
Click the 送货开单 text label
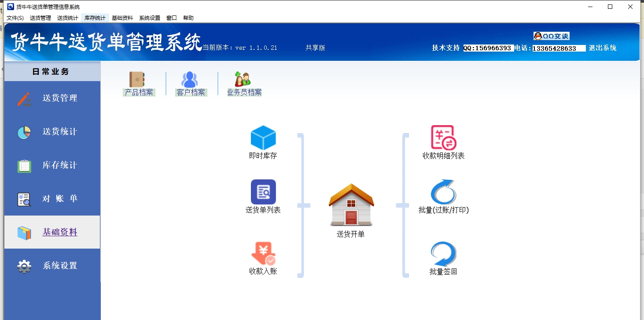coord(351,234)
